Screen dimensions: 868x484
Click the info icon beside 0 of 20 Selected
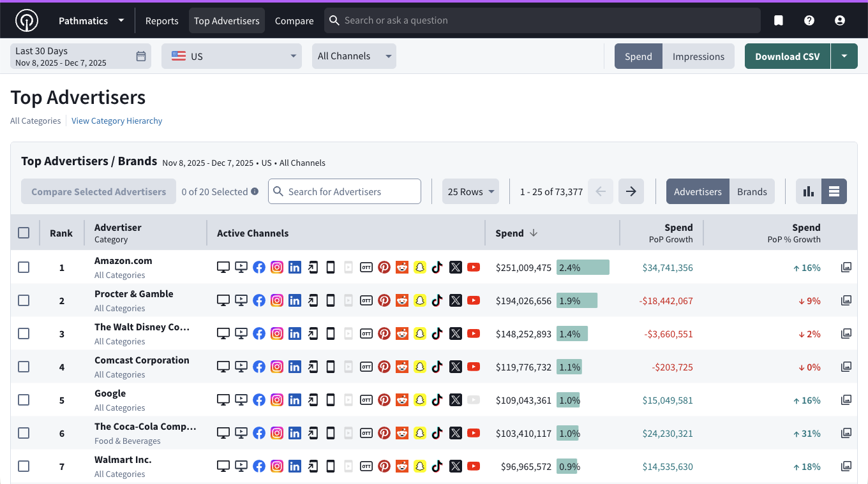(x=255, y=191)
